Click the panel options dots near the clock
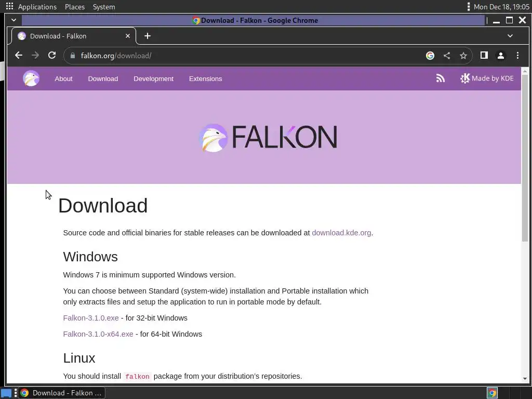This screenshot has height=399, width=532. (x=469, y=7)
